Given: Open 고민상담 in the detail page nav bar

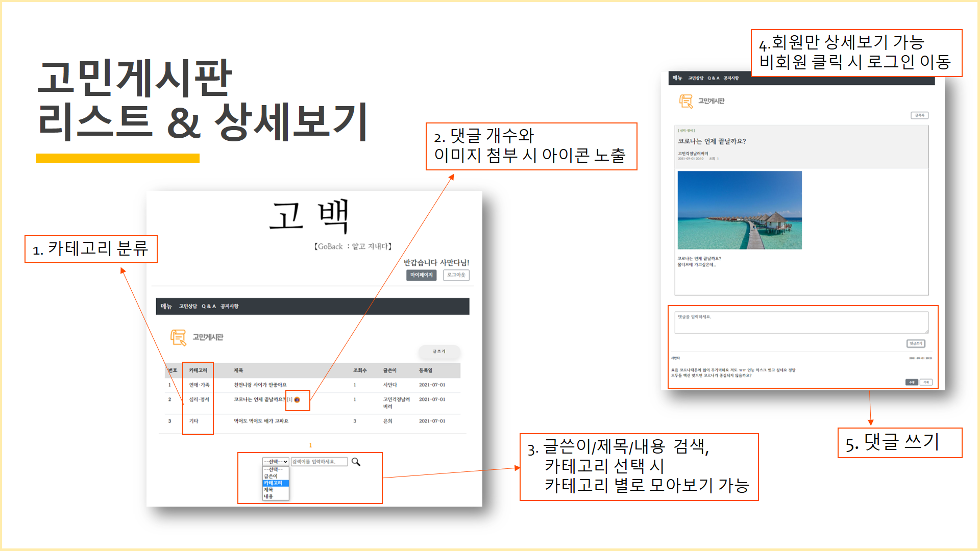Looking at the screenshot, I should tap(696, 78).
